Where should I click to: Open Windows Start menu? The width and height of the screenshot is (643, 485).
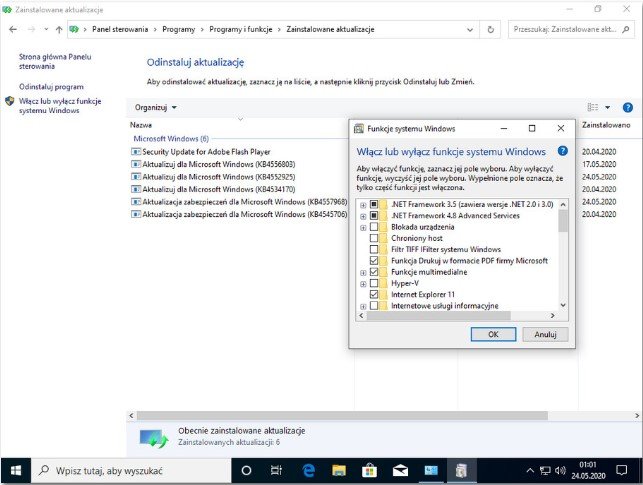click(x=16, y=471)
